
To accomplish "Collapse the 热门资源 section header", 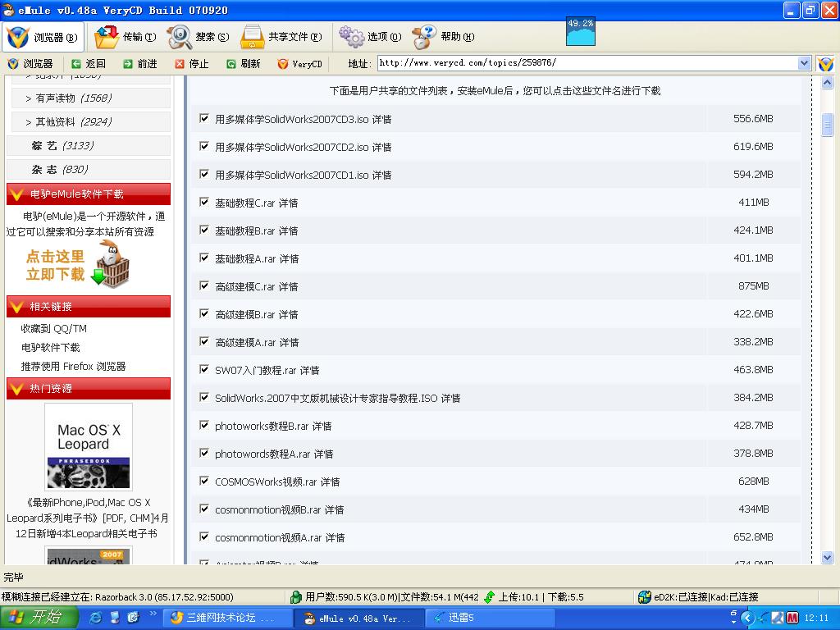I will point(89,388).
